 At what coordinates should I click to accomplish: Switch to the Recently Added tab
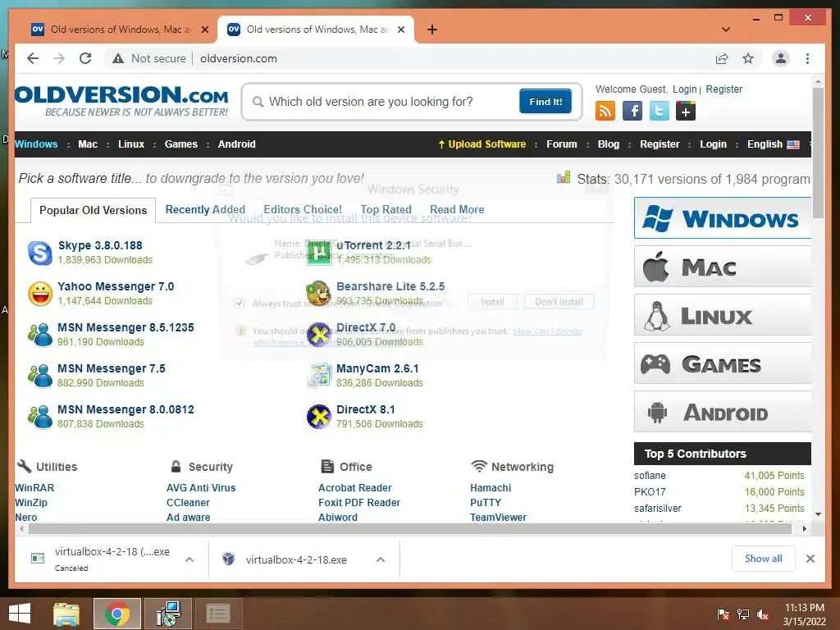(x=205, y=209)
